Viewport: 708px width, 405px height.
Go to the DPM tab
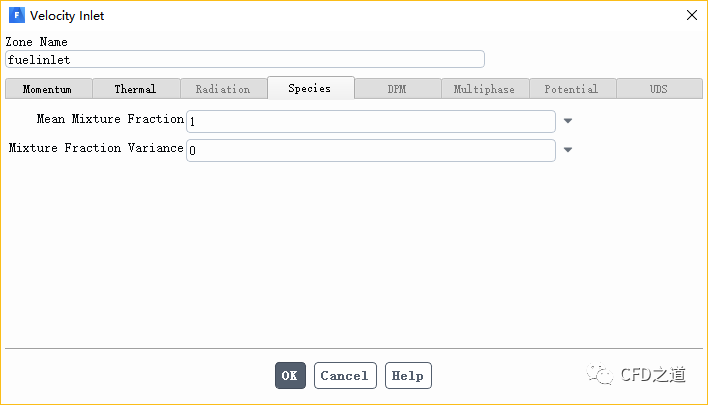point(397,89)
